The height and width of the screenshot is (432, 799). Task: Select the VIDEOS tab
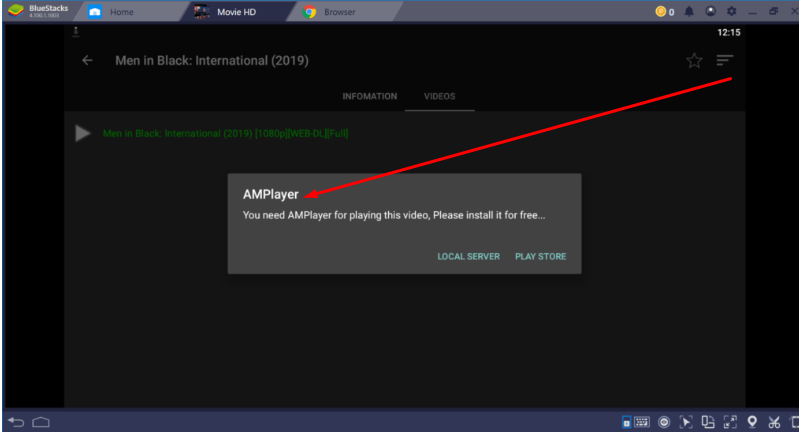point(440,96)
